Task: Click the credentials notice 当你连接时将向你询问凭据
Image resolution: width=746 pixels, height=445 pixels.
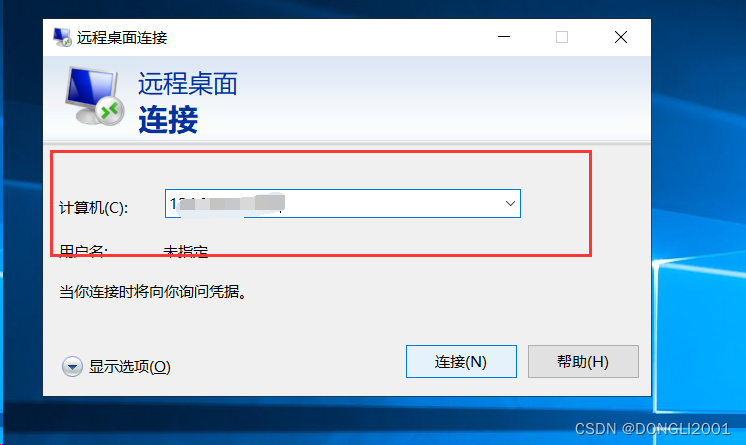Action: pos(153,292)
